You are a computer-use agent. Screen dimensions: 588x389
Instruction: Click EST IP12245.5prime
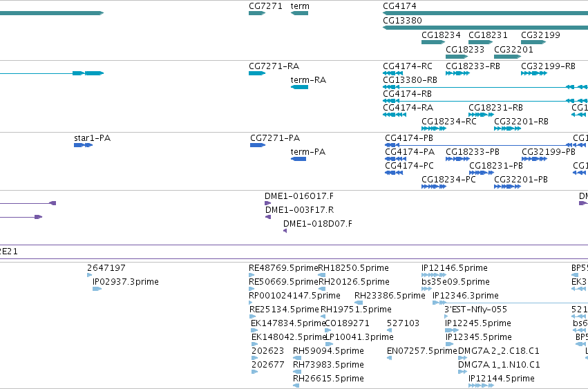coord(452,330)
